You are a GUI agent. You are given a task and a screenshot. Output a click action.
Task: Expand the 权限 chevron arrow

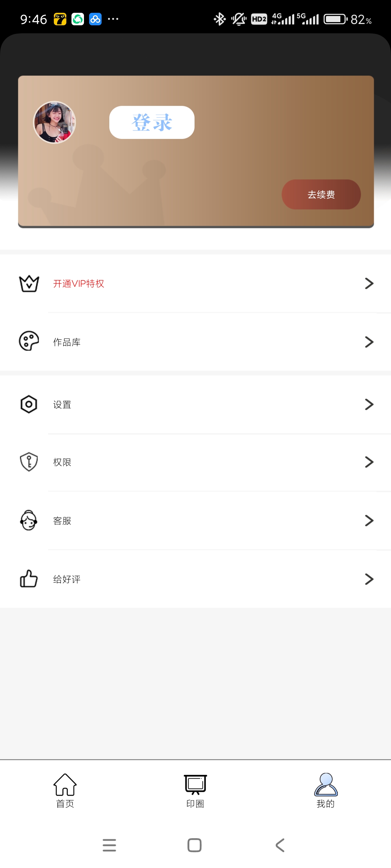point(369,462)
